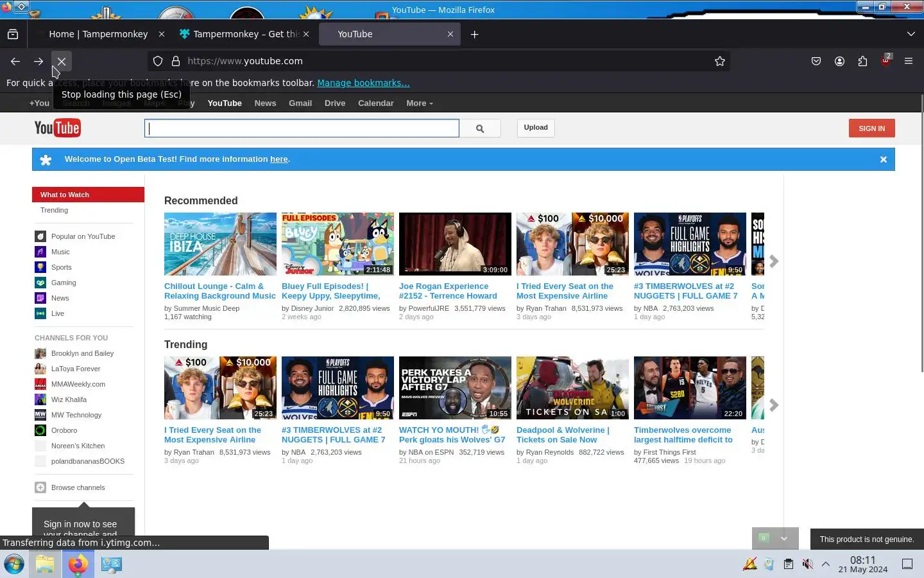Click the MW Technology channel avatar
Viewport: 924px width, 578px height.
click(x=40, y=415)
